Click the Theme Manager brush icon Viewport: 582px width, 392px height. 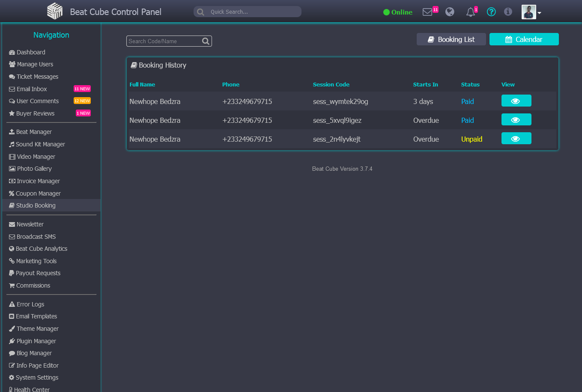tap(12, 329)
